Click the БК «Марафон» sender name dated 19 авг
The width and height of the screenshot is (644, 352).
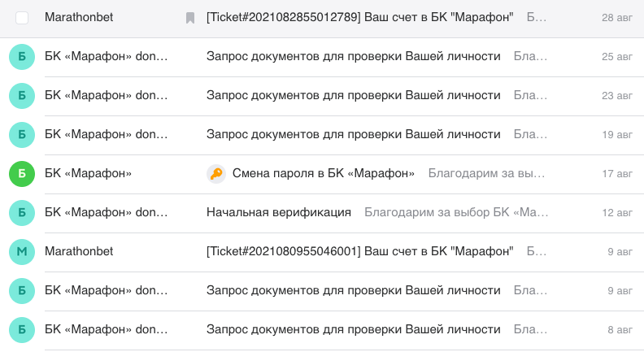(x=106, y=134)
